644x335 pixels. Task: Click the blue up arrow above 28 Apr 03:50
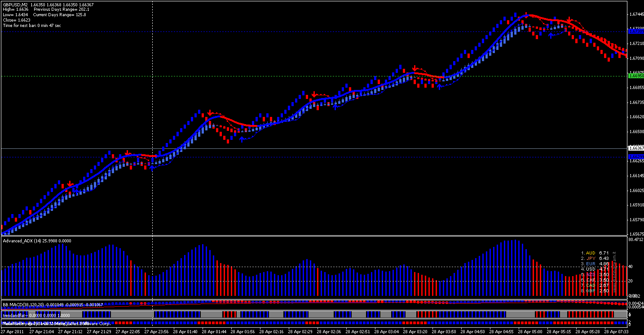[440, 86]
